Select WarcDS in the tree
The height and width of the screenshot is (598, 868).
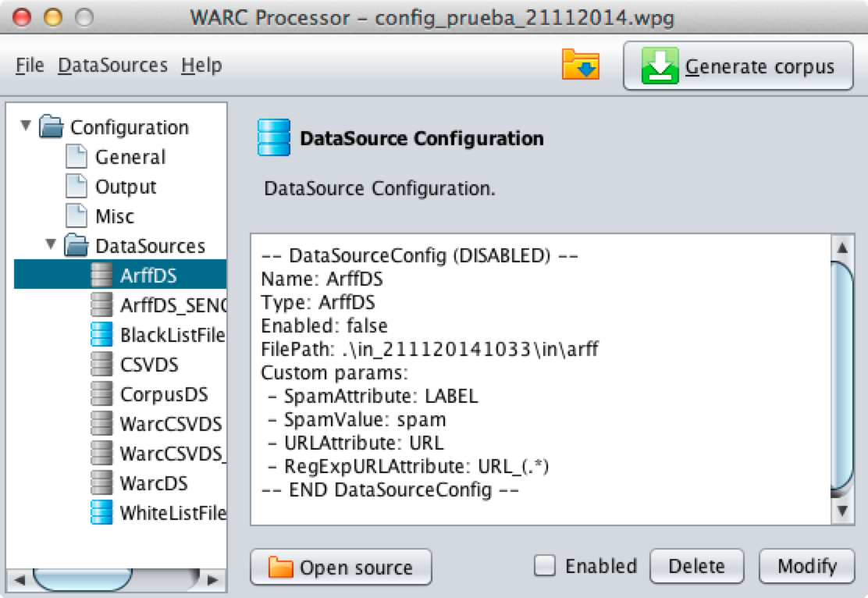point(153,483)
